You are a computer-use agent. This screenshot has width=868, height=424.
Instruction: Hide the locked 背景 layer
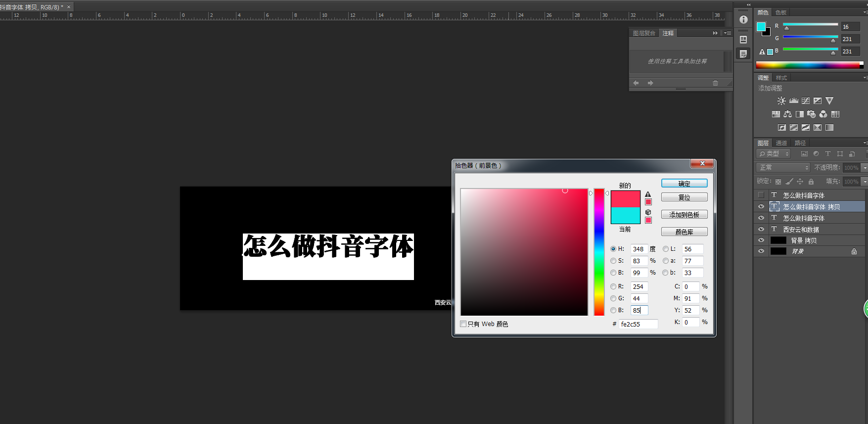(761, 251)
